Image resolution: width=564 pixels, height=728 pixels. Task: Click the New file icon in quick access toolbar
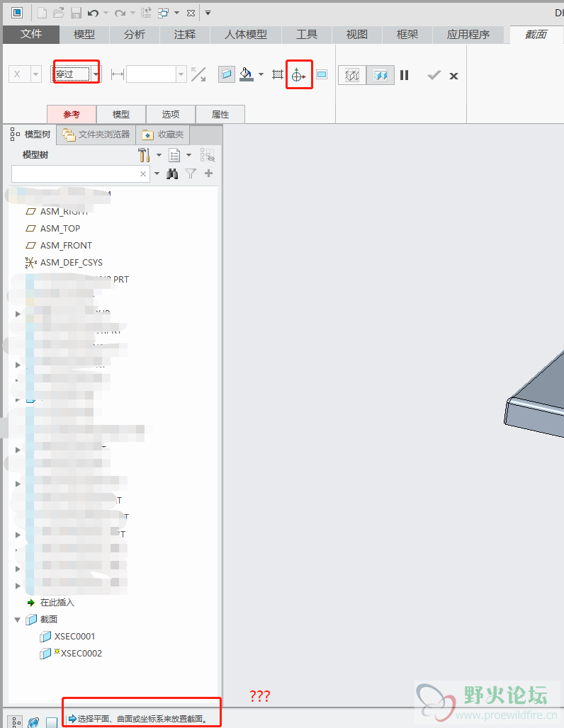pyautogui.click(x=43, y=13)
